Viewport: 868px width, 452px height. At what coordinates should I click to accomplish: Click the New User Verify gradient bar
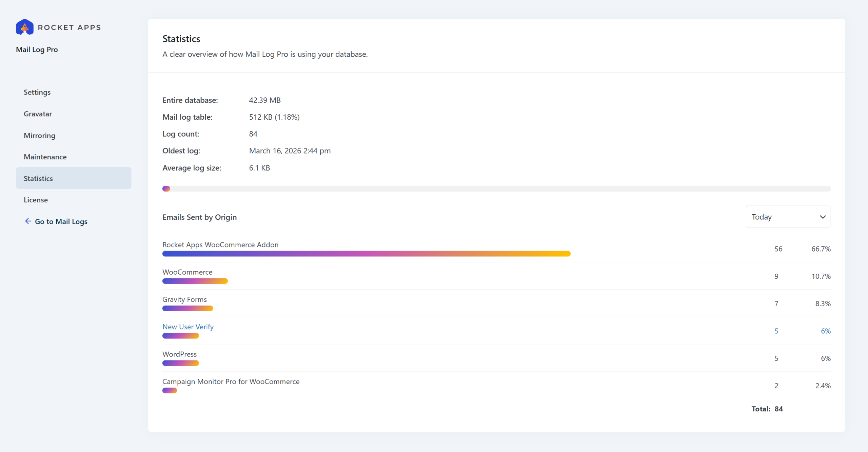(180, 336)
